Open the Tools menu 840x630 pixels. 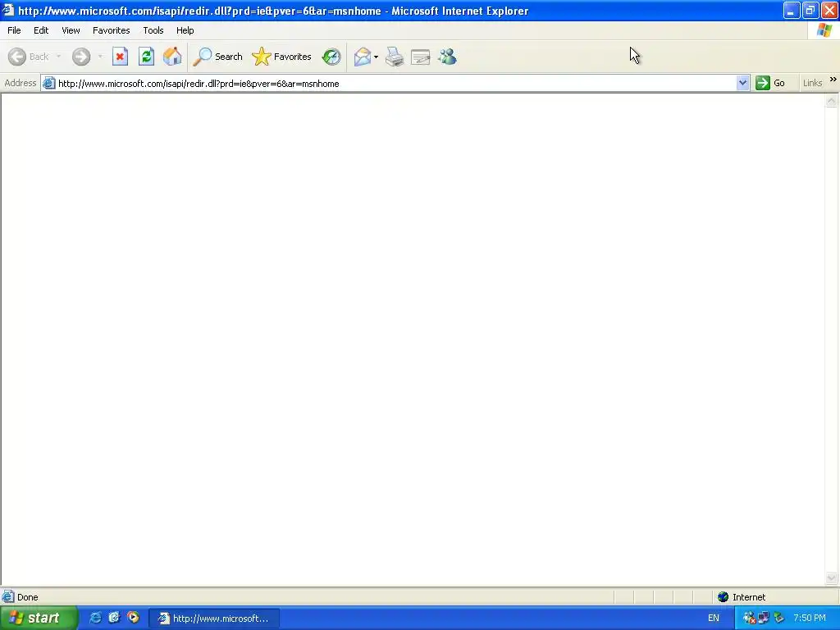coord(153,30)
